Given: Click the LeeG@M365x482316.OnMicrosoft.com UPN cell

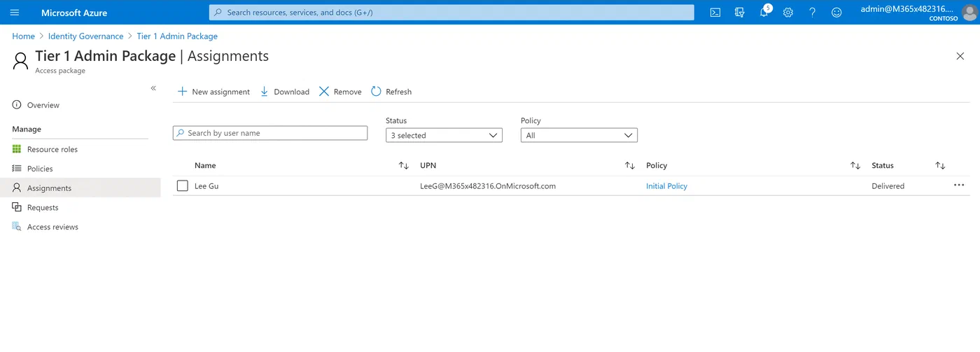Looking at the screenshot, I should (488, 186).
